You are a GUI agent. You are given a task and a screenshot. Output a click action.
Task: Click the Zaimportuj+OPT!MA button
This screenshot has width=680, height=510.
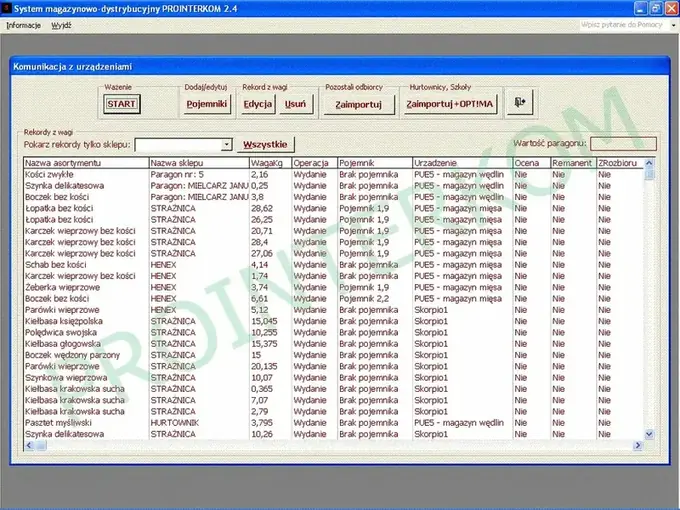pos(450,104)
